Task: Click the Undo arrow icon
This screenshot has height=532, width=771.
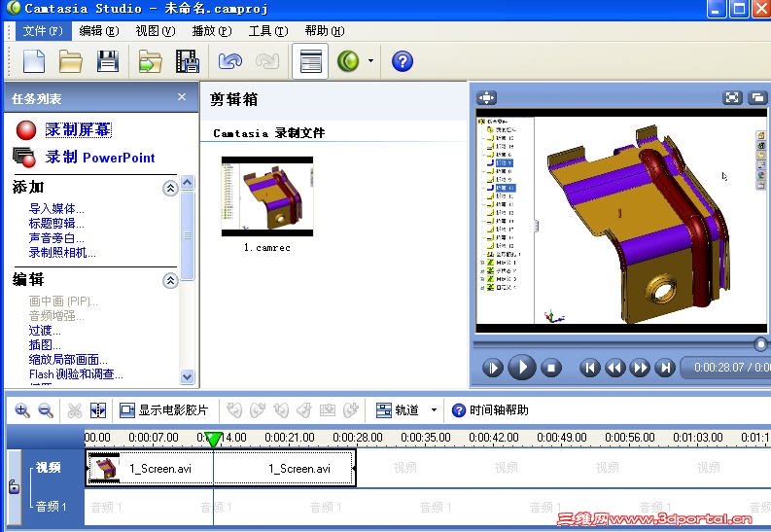Action: click(230, 61)
